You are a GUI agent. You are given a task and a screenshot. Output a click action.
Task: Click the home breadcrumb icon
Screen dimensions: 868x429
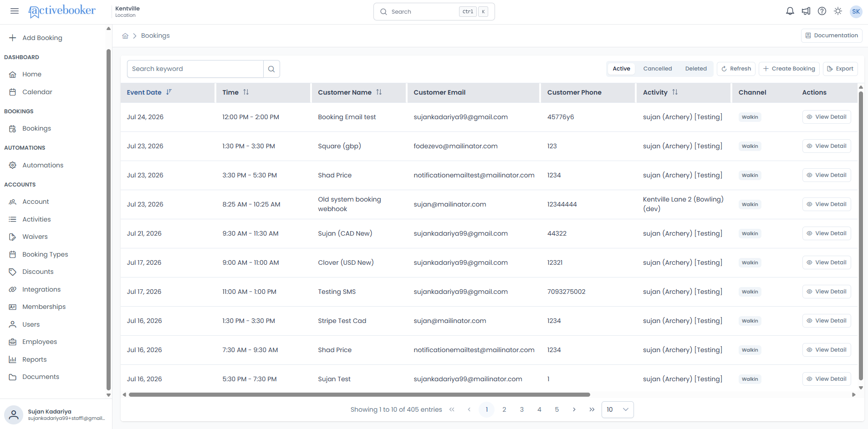tap(125, 35)
